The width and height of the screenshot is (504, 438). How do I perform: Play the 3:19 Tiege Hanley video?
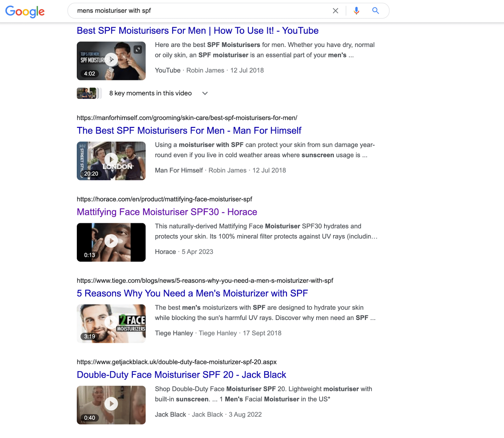(111, 322)
